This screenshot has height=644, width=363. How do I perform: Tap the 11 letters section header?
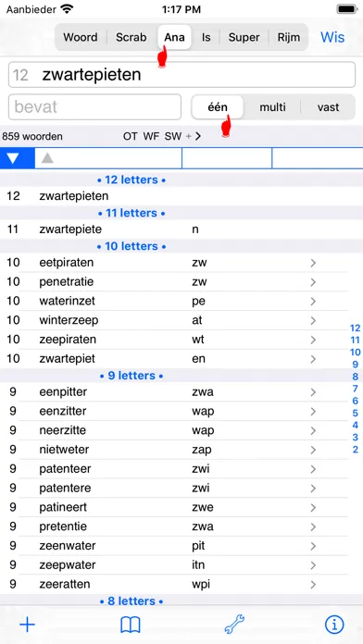click(x=131, y=213)
